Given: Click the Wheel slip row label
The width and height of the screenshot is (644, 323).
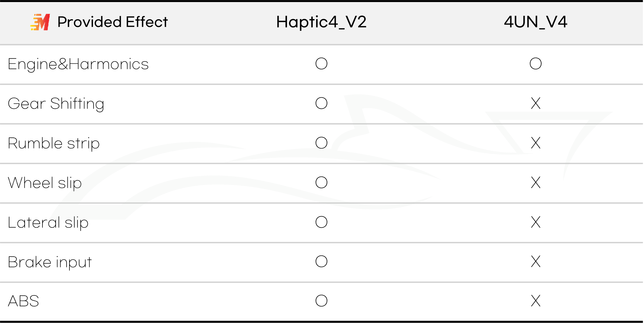Looking at the screenshot, I should coord(45,183).
